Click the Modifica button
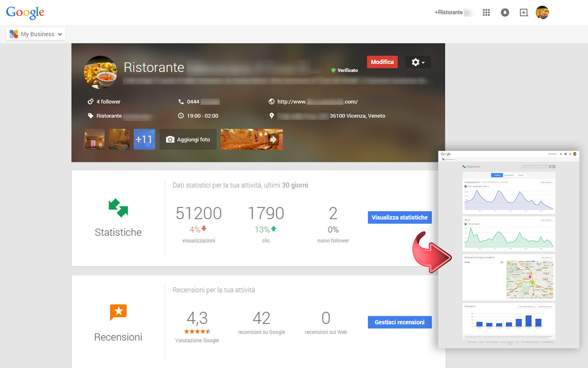This screenshot has height=368, width=588. [x=382, y=62]
